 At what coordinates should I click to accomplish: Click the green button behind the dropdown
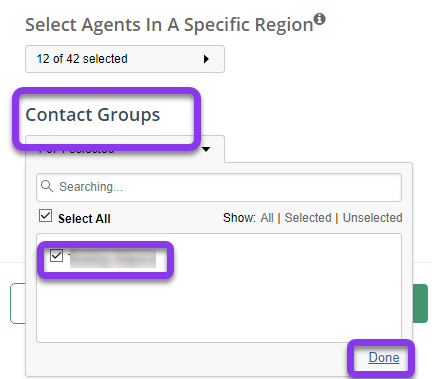click(420, 303)
